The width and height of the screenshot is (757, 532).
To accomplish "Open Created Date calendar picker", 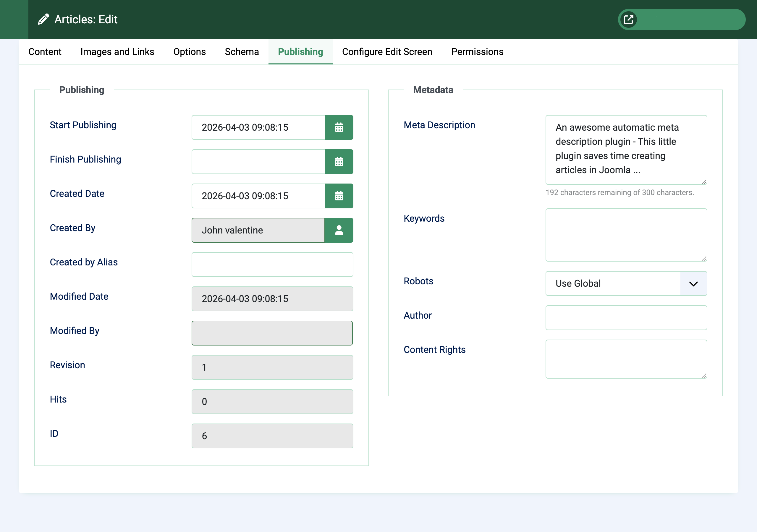I will pos(339,196).
